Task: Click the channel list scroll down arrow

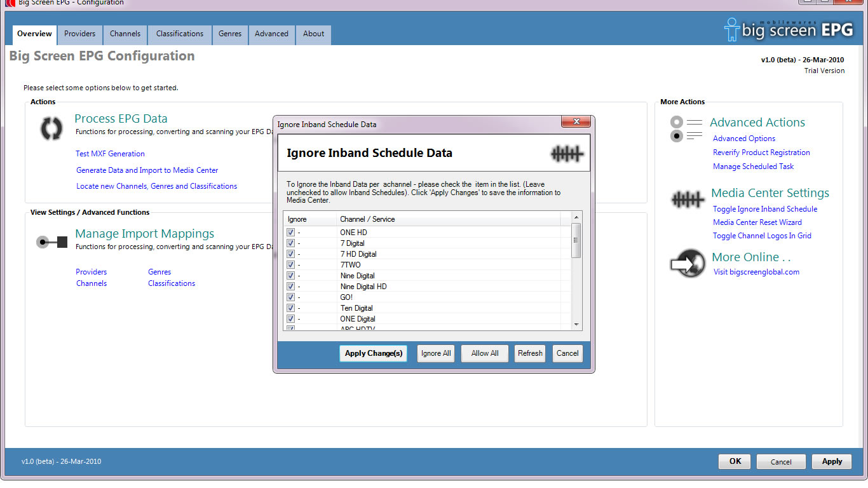Action: tap(576, 325)
